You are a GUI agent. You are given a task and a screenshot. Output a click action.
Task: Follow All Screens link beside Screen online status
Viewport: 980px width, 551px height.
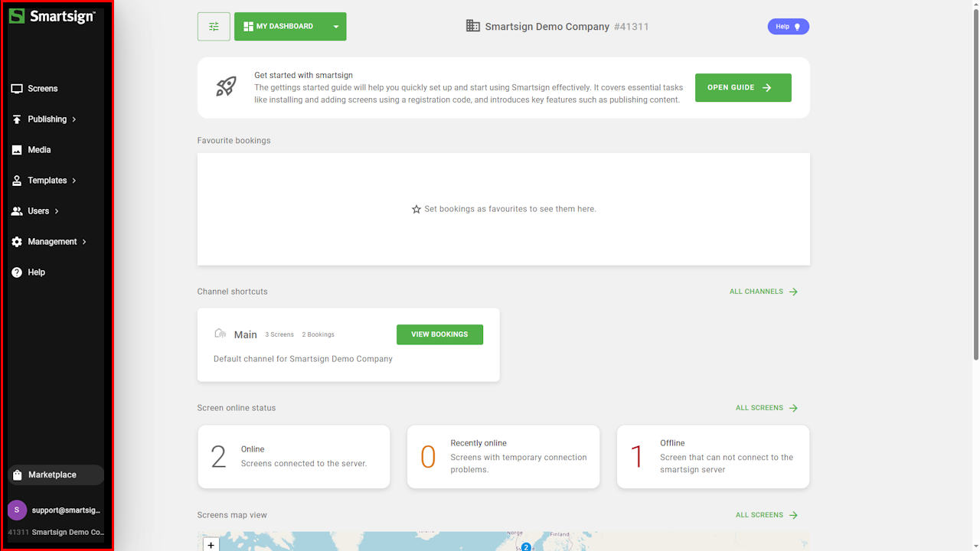(x=766, y=408)
